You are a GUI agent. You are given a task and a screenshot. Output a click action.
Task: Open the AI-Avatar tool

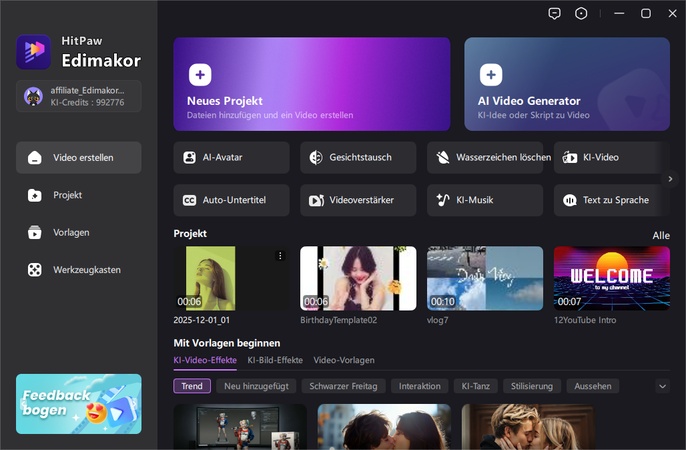[231, 157]
